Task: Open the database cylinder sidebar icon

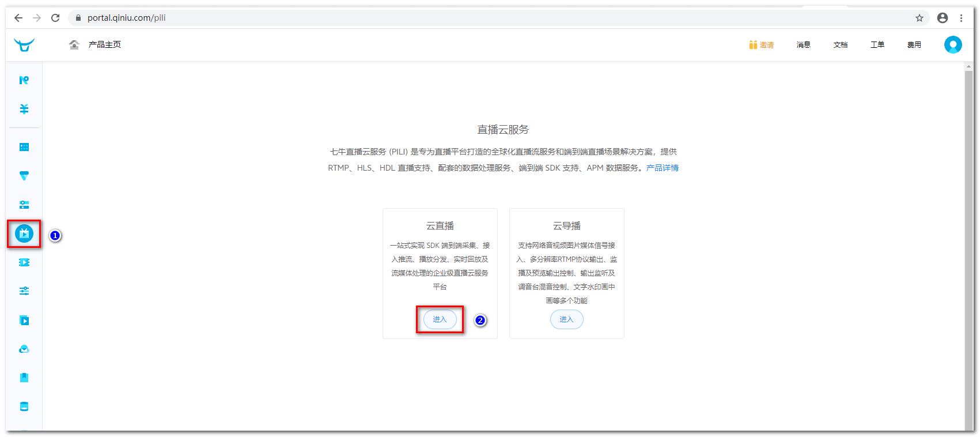Action: point(24,406)
